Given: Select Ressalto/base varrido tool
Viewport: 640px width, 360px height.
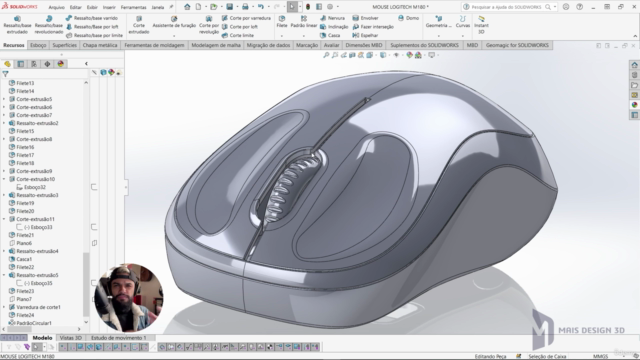Looking at the screenshot, I should coord(91,18).
